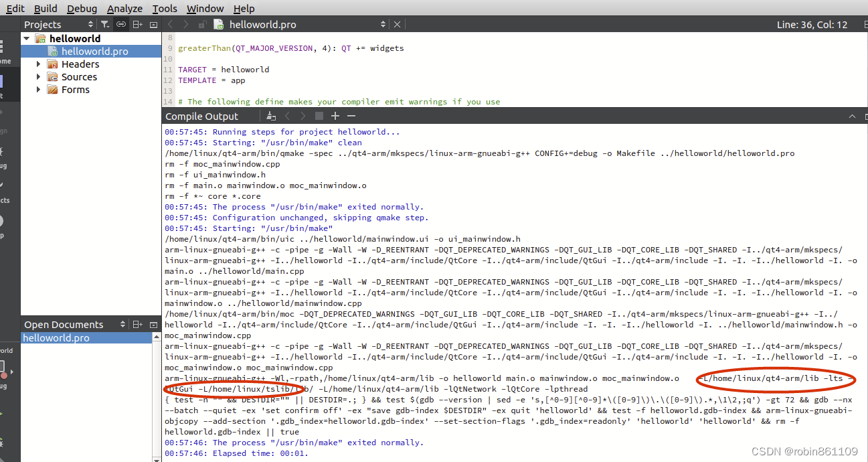Select the Forms folder item

(75, 90)
